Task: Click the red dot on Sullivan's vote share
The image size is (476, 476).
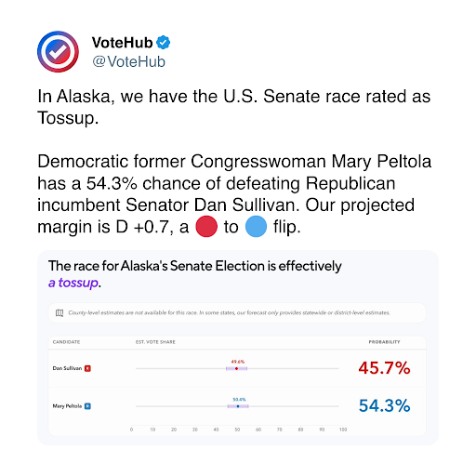Action: click(236, 369)
